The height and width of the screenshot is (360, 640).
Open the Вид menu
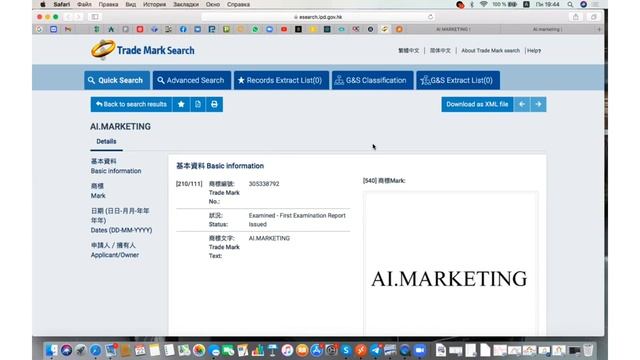[x=131, y=4]
